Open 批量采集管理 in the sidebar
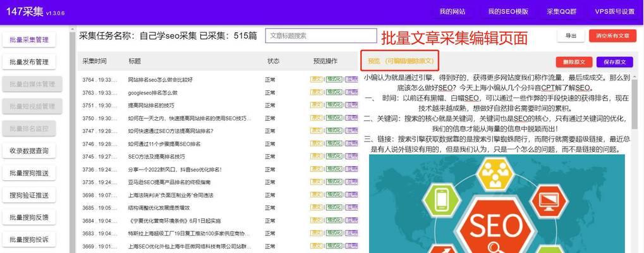The width and height of the screenshot is (644, 253). tap(29, 40)
